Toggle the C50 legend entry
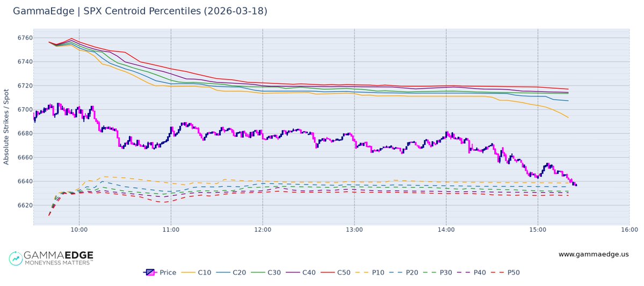 click(x=335, y=273)
